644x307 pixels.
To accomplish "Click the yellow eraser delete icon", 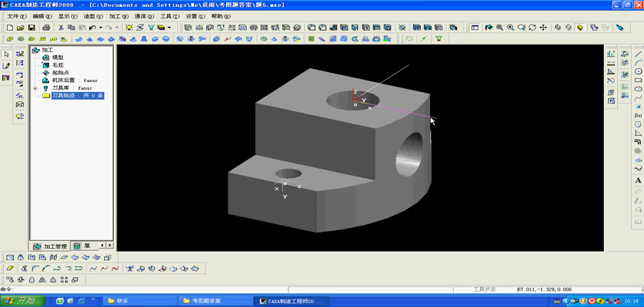I will 10,269.
